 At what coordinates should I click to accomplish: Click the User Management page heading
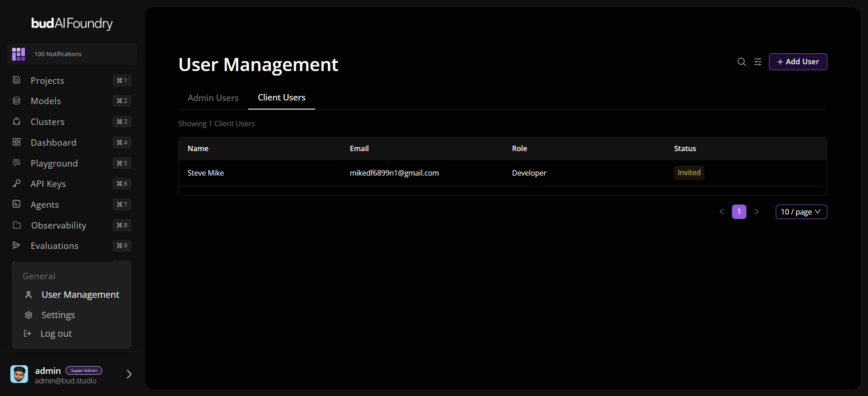(x=258, y=65)
